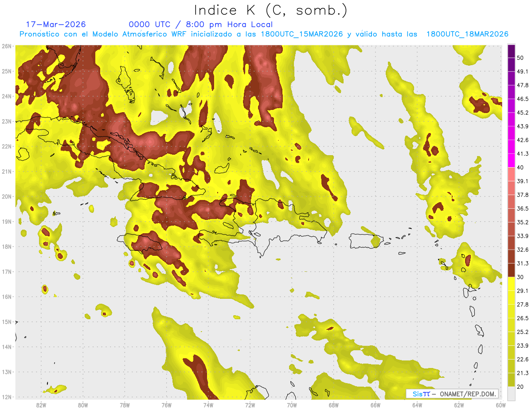This screenshot has width=532, height=411.
Task: Click the 64W longitude label
Action: (417, 405)
